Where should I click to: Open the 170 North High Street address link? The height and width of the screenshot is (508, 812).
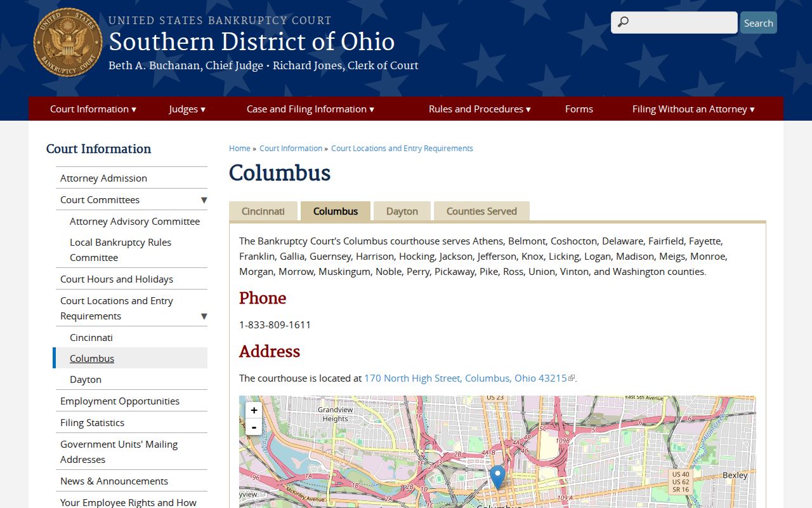[466, 378]
